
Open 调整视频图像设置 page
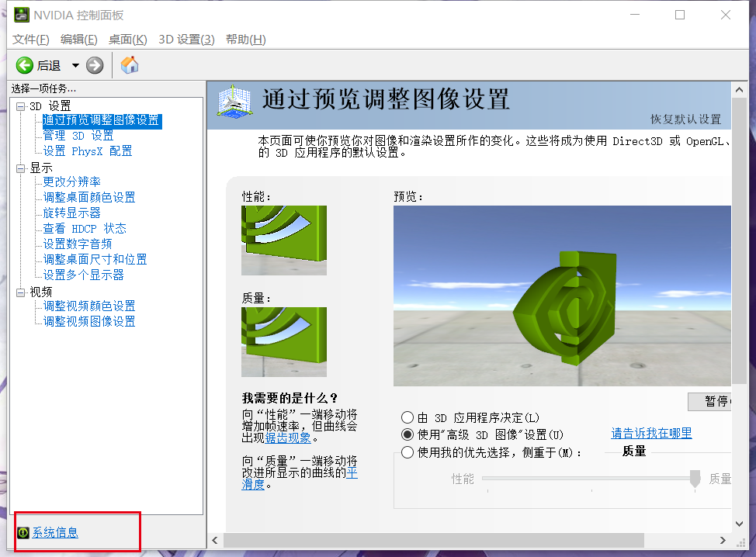(x=89, y=321)
